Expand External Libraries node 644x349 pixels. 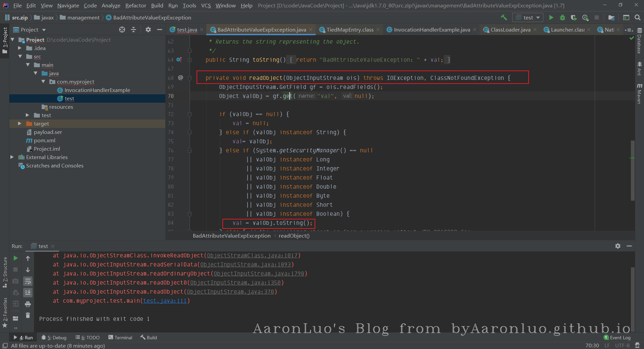pyautogui.click(x=12, y=157)
